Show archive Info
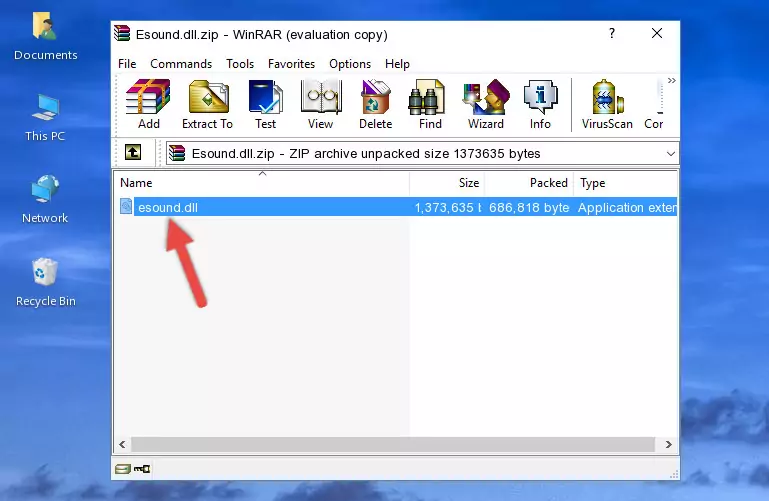 [x=540, y=104]
